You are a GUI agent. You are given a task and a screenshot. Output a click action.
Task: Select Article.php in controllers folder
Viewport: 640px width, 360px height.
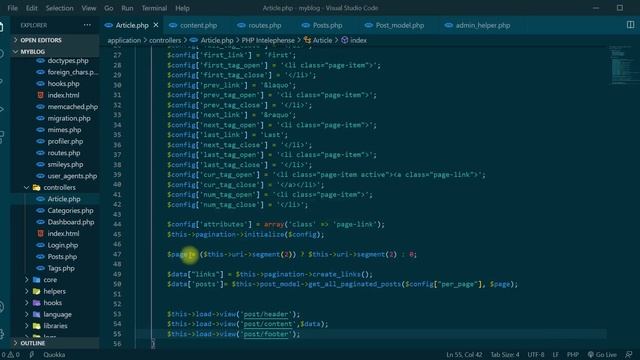[x=64, y=199]
